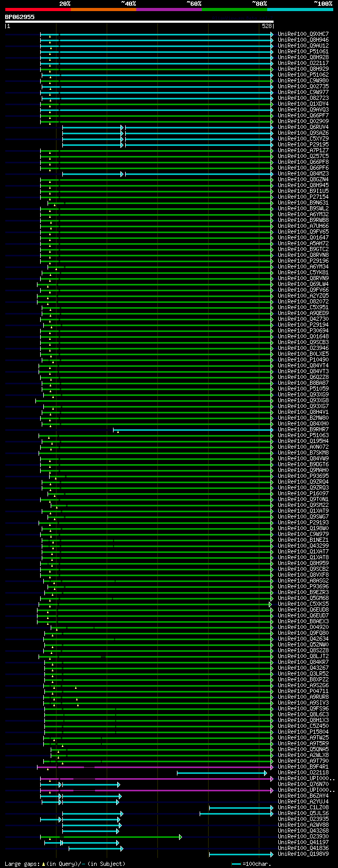Select the label UniRef100_C9W980
The image size is (338, 868).
pos(303,80)
